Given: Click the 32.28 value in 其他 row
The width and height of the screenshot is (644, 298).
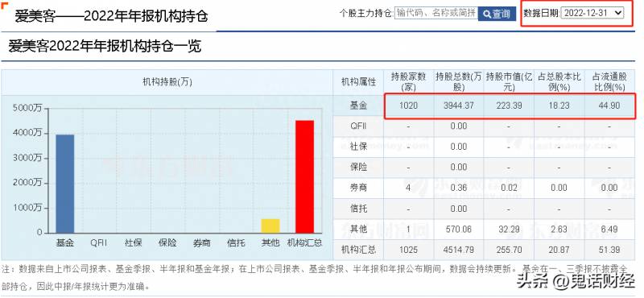Looking at the screenshot, I should (x=509, y=229).
